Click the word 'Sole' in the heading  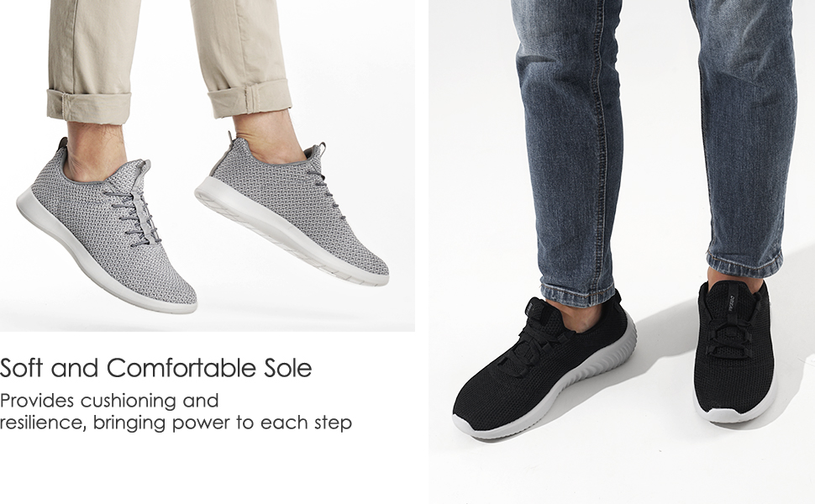click(288, 368)
